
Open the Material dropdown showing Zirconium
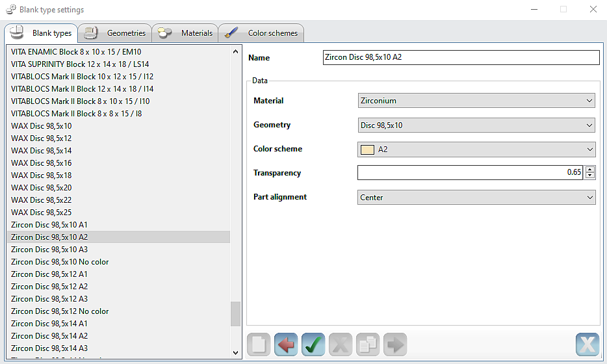coord(476,101)
